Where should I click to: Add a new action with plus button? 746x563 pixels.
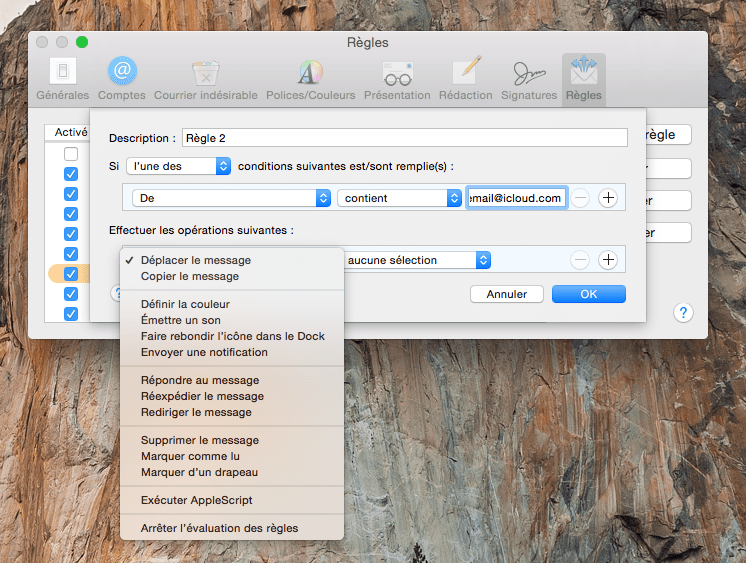click(607, 260)
